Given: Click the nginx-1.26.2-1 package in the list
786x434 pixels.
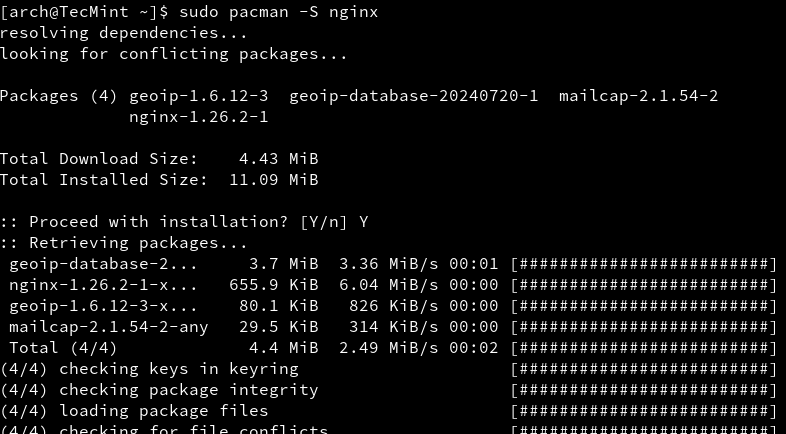Looking at the screenshot, I should [x=198, y=117].
